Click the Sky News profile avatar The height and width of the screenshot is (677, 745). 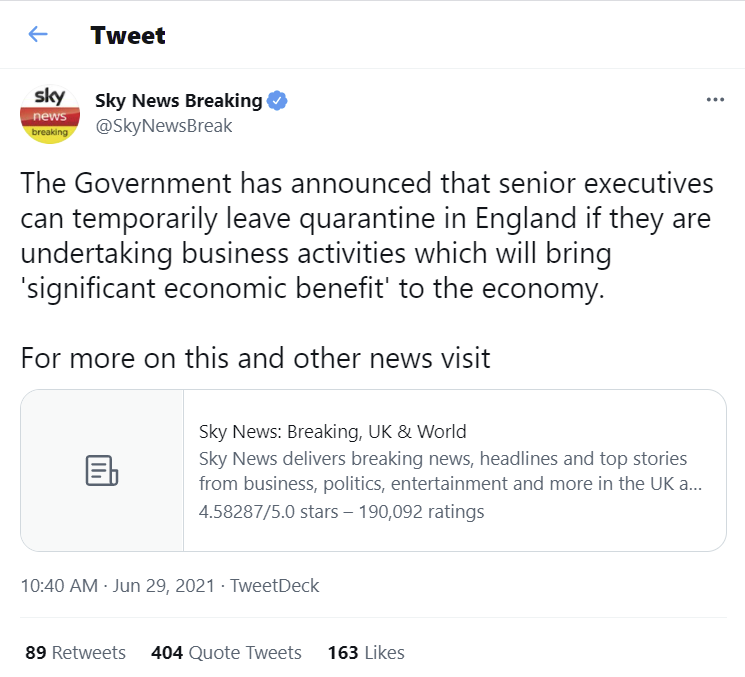coord(50,113)
